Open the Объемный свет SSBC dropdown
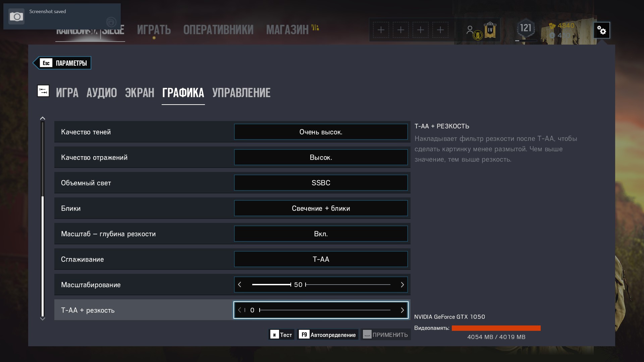The width and height of the screenshot is (644, 362). [x=321, y=183]
